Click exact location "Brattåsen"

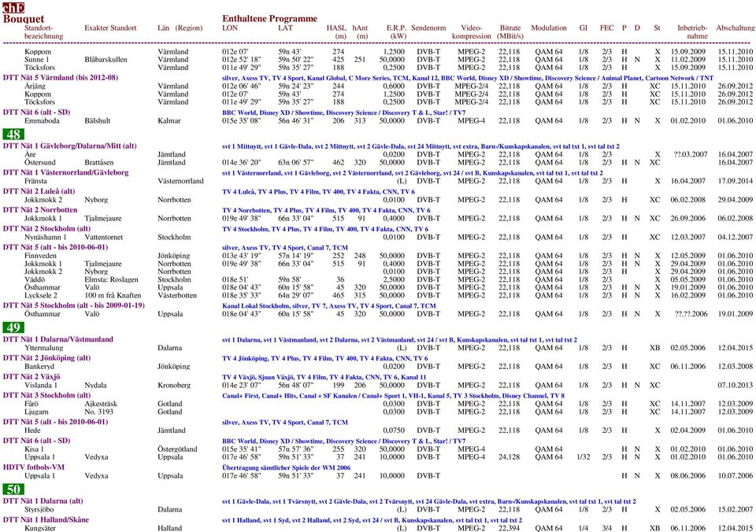pyautogui.click(x=99, y=163)
